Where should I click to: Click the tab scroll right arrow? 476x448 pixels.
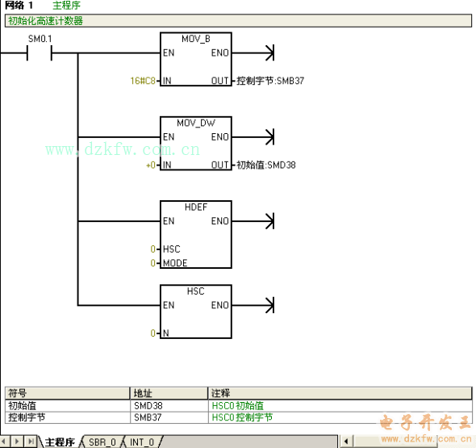(17, 442)
